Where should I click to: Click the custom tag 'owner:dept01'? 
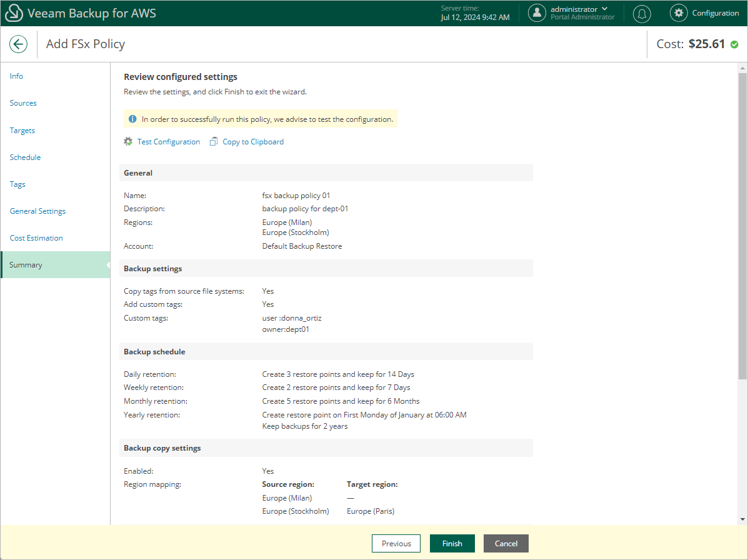tap(286, 329)
